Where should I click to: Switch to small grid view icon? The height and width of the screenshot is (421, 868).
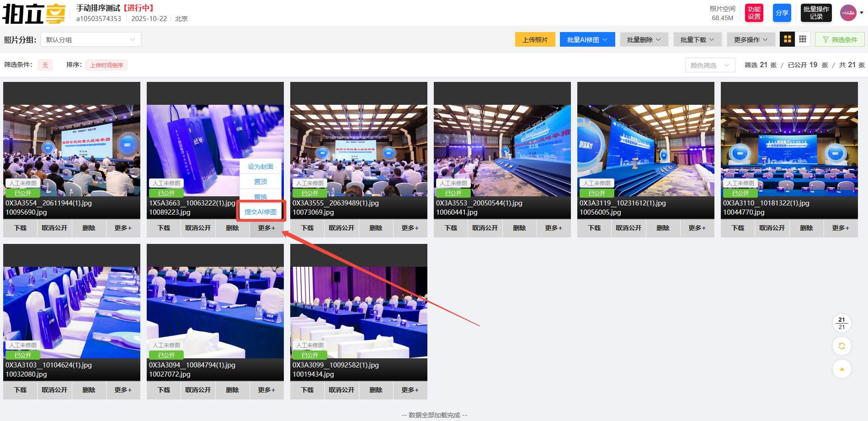(x=803, y=39)
